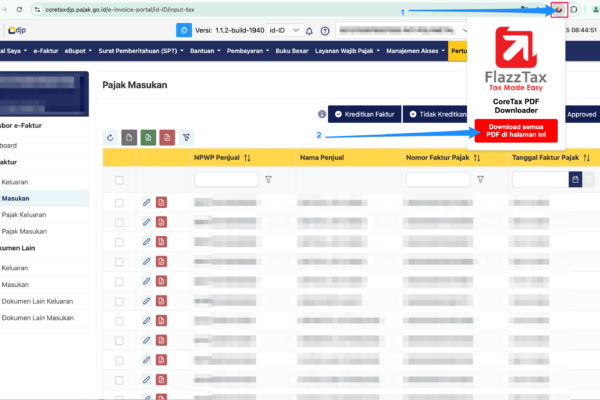Sort by Nomor Faktur Pajak arrows
The width and height of the screenshot is (600, 400).
click(477, 158)
